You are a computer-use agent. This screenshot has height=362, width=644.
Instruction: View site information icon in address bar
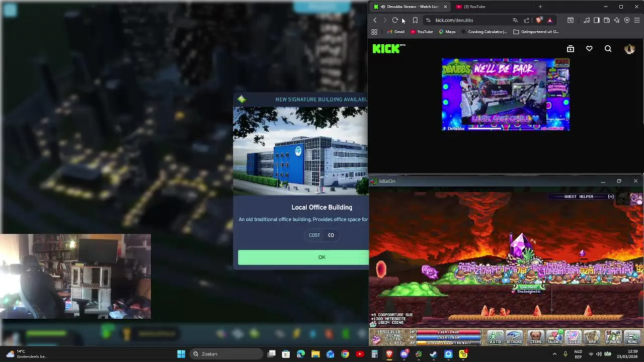428,20
